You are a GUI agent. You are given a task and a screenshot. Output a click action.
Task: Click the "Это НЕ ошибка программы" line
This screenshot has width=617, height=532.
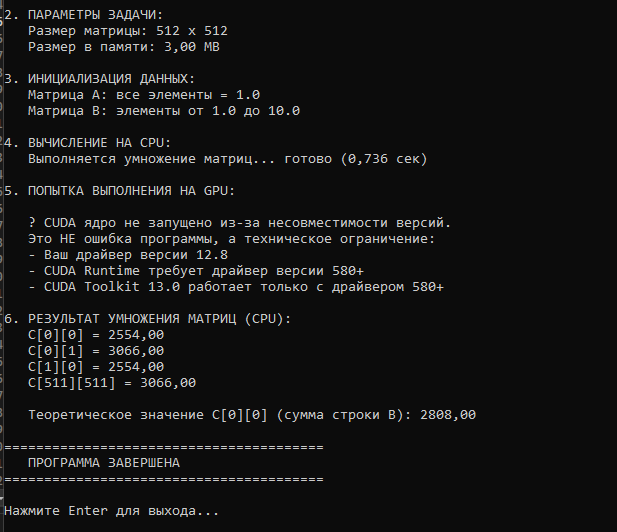(x=231, y=237)
